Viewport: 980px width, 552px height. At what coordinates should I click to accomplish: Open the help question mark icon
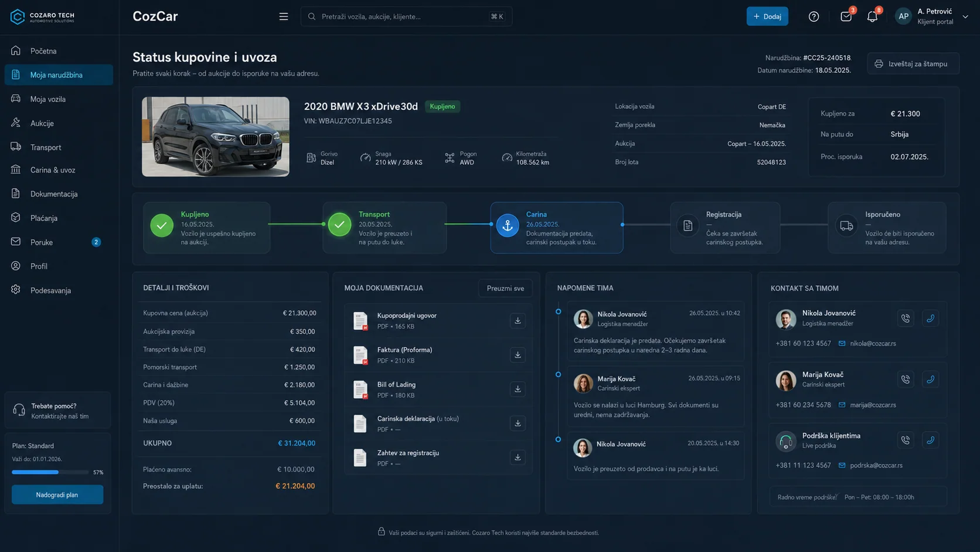[x=814, y=16]
